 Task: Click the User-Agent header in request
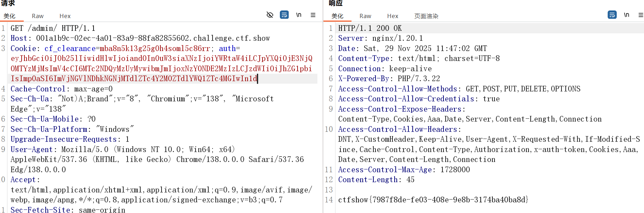coord(31,150)
